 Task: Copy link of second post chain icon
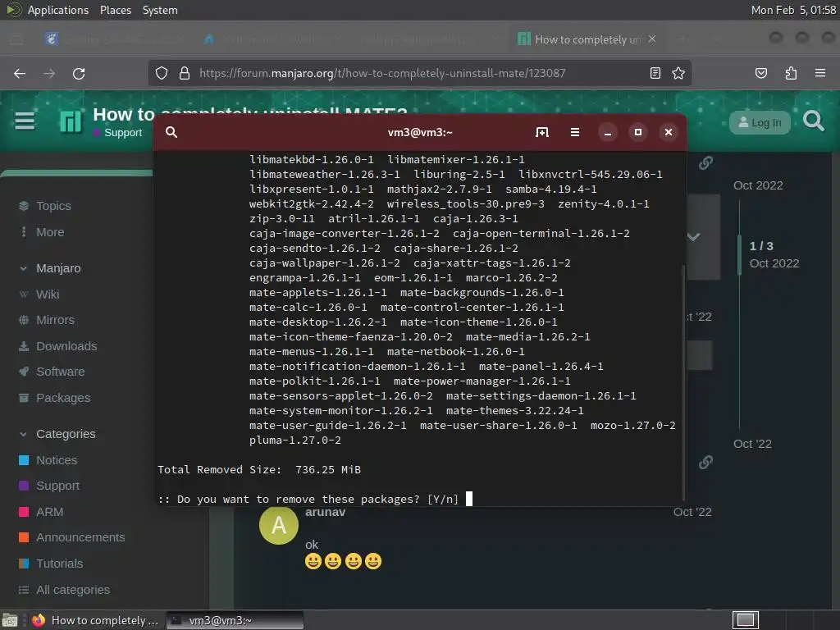coord(705,462)
